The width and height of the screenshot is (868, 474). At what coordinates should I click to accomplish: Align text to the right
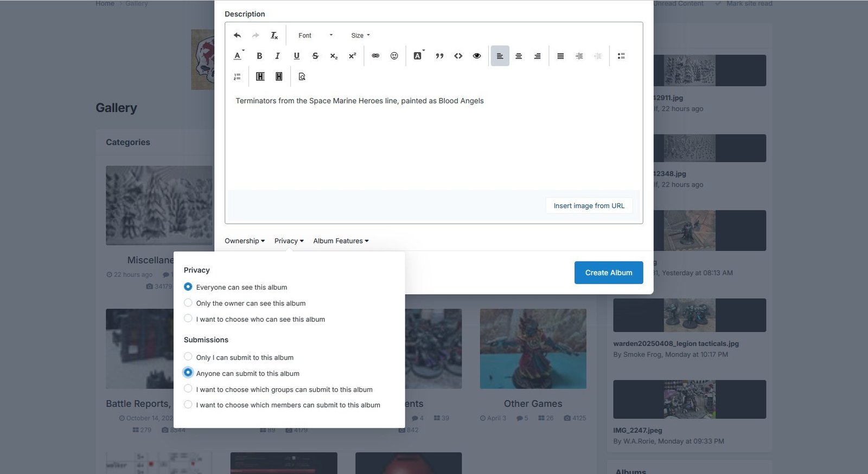click(537, 56)
